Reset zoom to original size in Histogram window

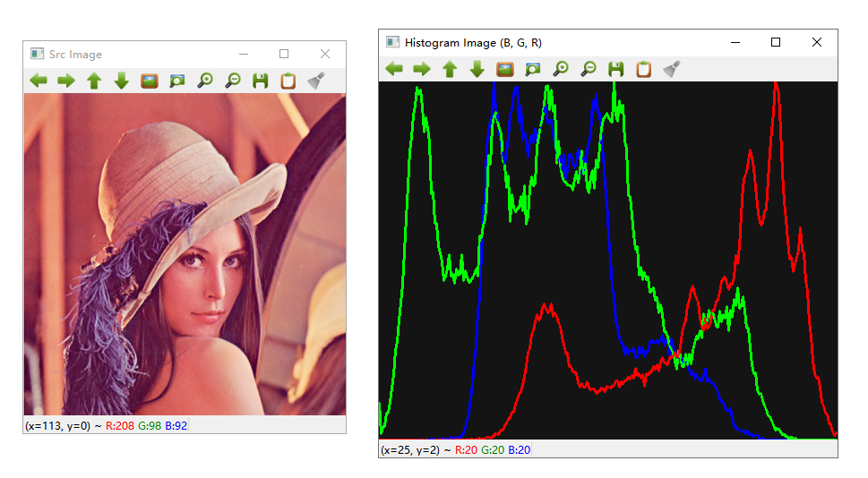[505, 69]
